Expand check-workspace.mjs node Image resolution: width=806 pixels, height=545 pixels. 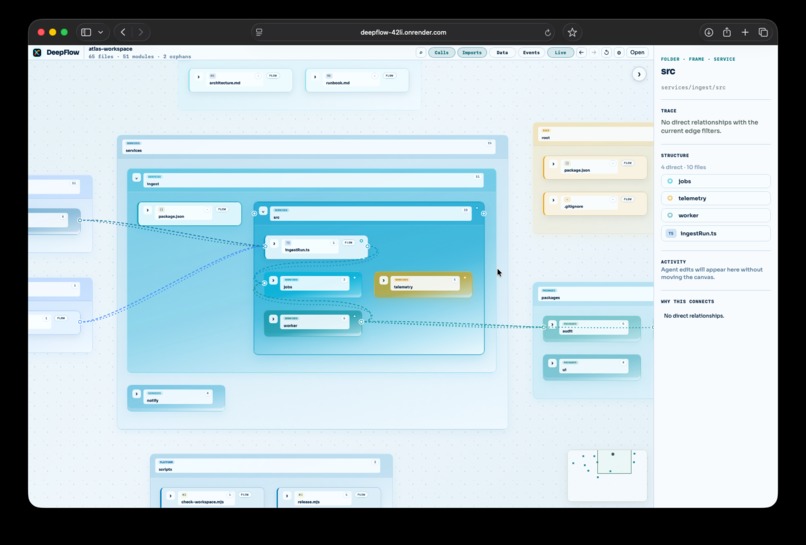[171, 496]
